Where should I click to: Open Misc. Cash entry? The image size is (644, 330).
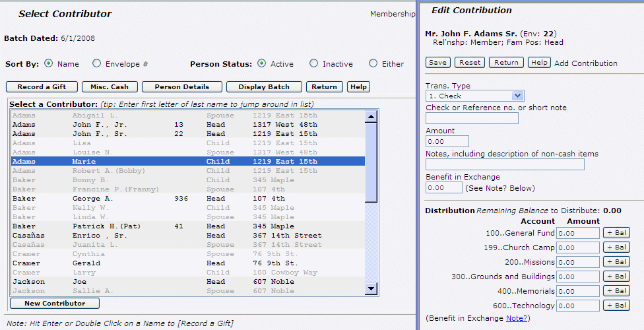[x=110, y=86]
